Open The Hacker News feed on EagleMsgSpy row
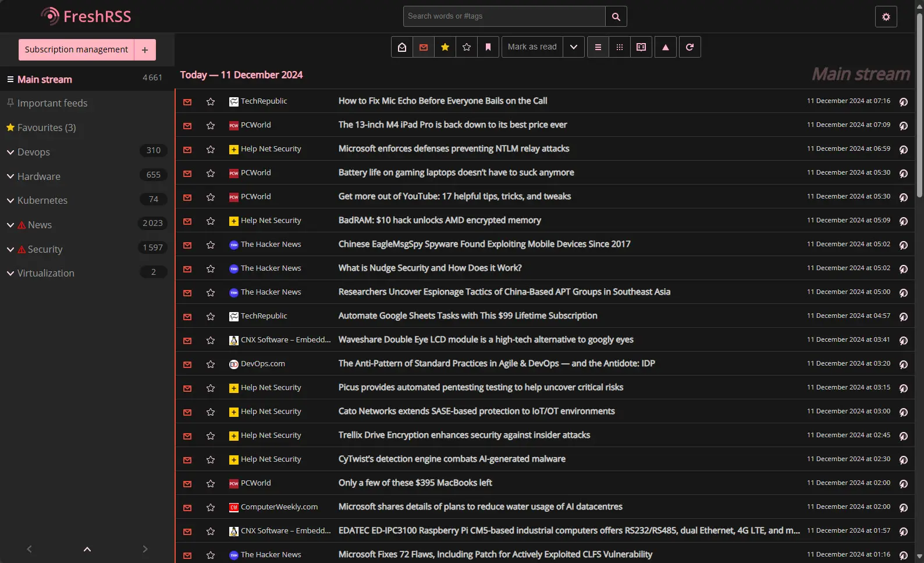 pyautogui.click(x=265, y=245)
